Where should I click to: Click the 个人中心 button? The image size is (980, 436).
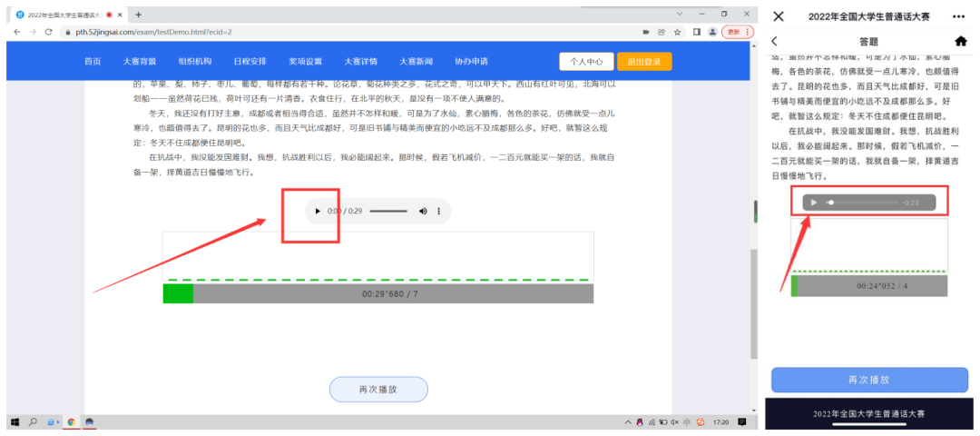585,62
